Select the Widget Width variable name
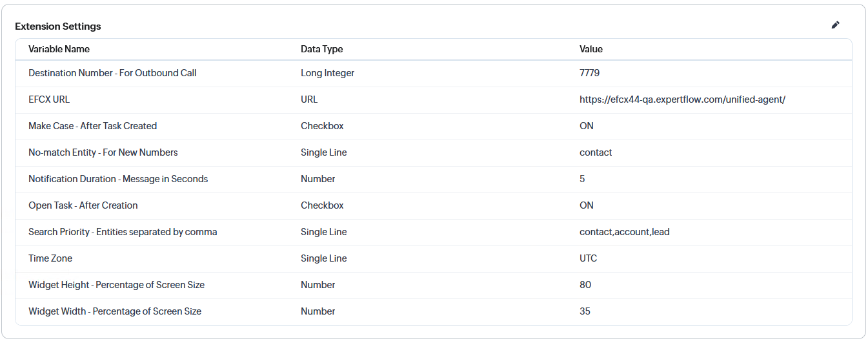 pos(115,311)
